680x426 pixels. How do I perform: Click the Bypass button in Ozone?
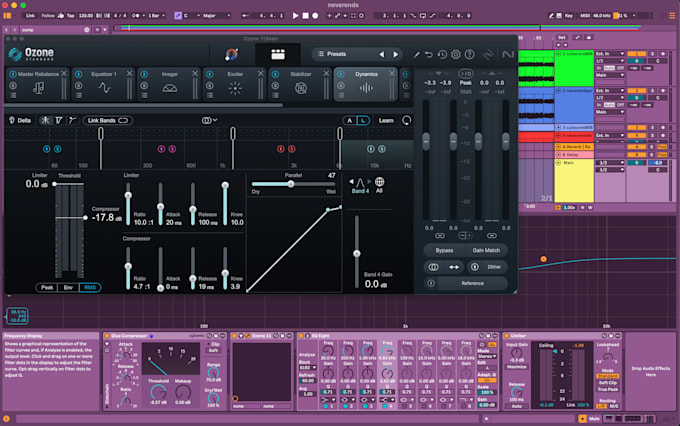(444, 250)
